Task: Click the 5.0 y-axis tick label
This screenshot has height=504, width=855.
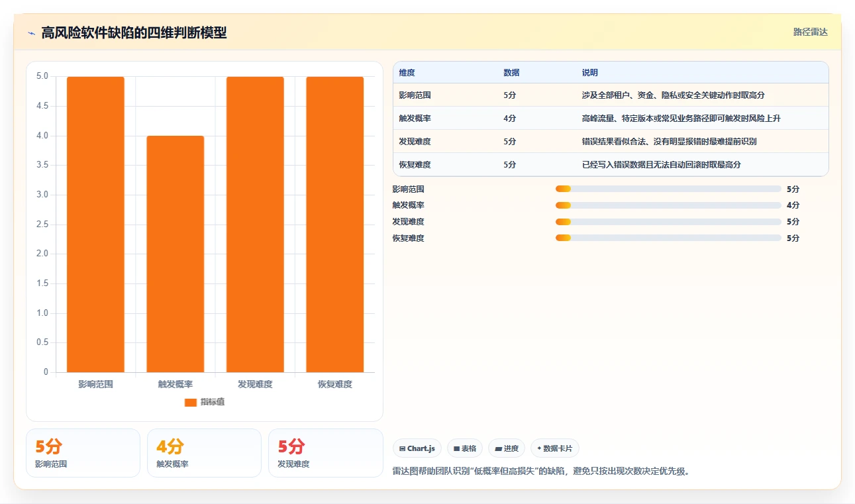Action: pos(42,76)
